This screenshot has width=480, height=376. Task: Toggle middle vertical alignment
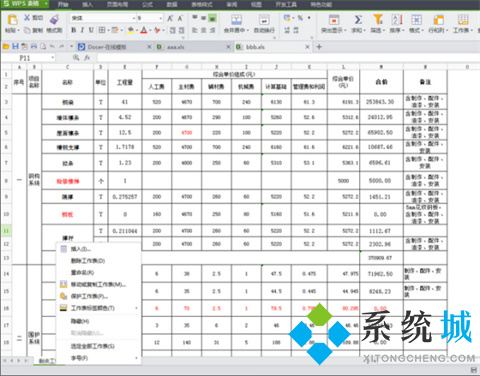tap(204, 18)
